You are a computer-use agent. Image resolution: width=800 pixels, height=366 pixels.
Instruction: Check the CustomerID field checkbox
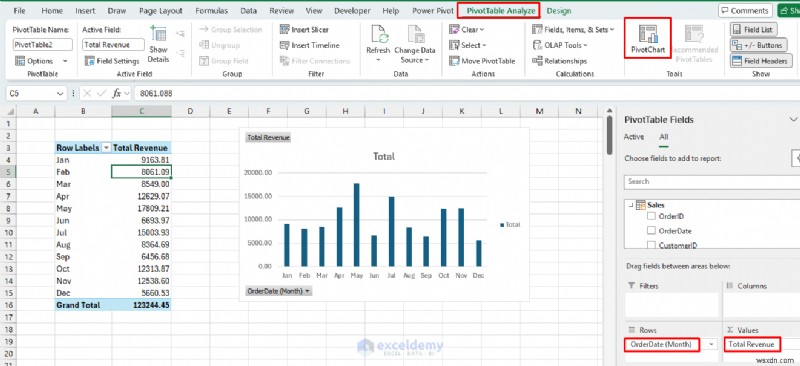(651, 245)
